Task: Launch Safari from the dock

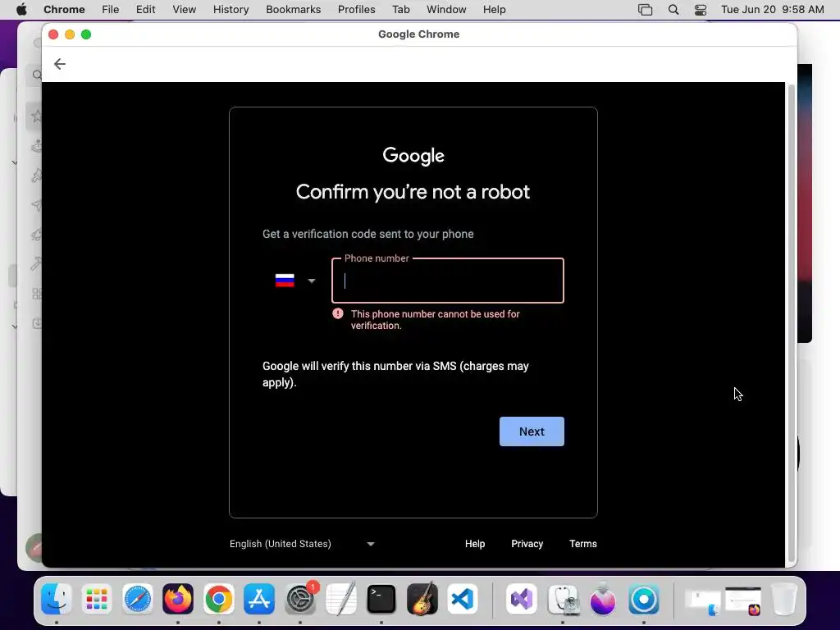Action: (x=138, y=598)
